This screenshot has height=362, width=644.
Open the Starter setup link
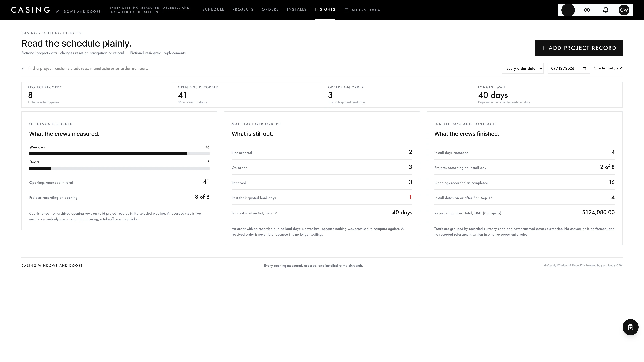[x=608, y=68]
